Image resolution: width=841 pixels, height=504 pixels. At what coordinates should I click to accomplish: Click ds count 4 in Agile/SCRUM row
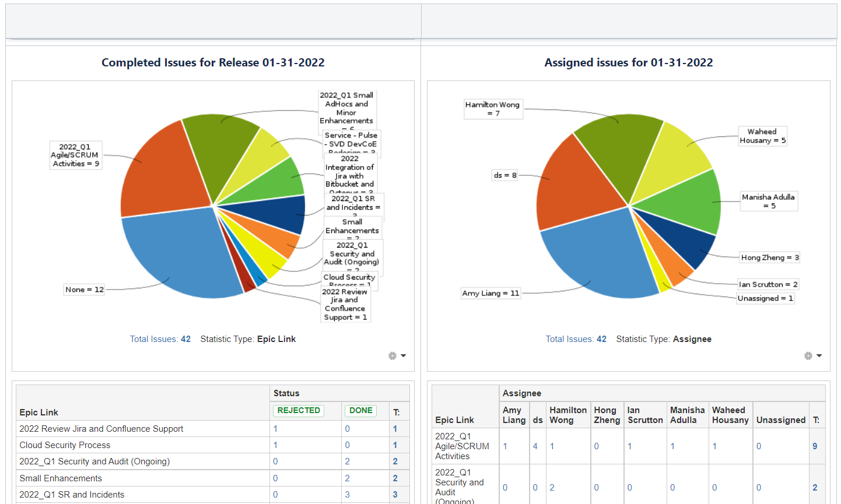pos(535,446)
